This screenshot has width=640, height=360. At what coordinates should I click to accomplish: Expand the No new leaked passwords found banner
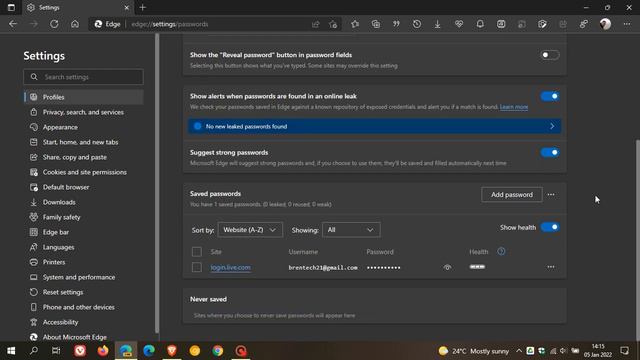tap(374, 127)
